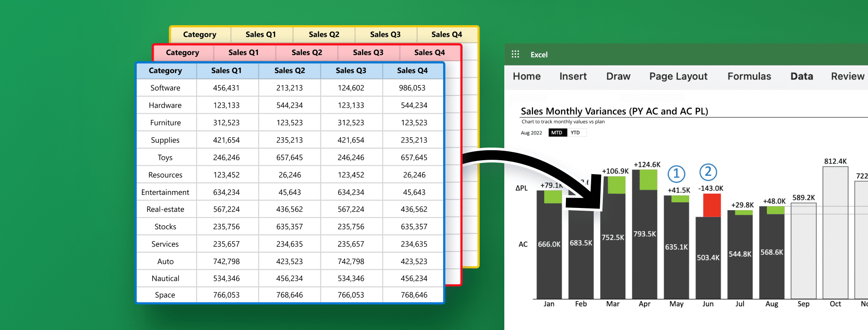
Task: Open the Formulas ribbon tab
Action: click(x=749, y=76)
